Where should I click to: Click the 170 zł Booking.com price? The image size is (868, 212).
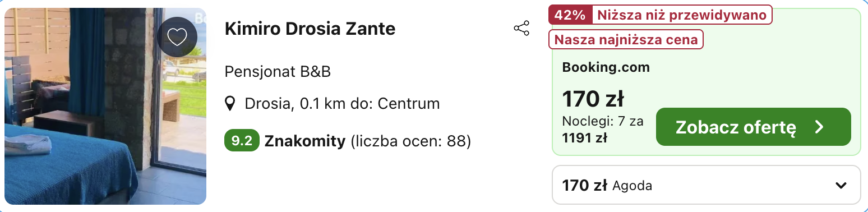(593, 99)
